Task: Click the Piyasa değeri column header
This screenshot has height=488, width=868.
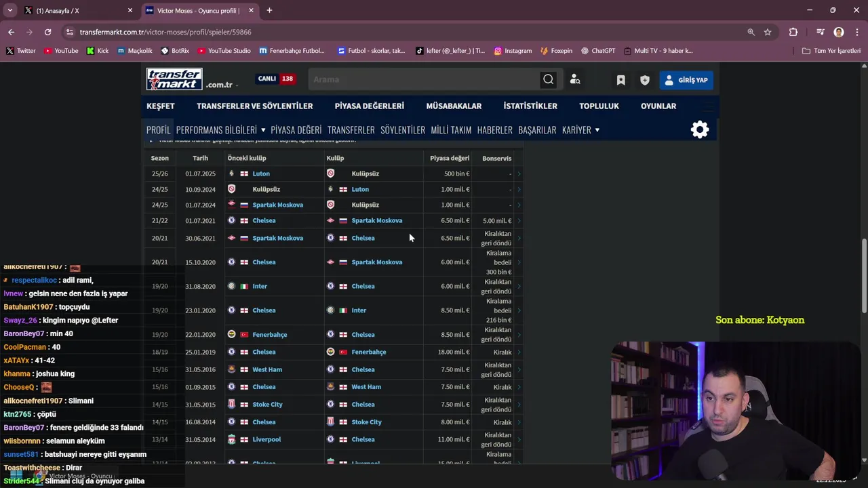Action: [450, 158]
